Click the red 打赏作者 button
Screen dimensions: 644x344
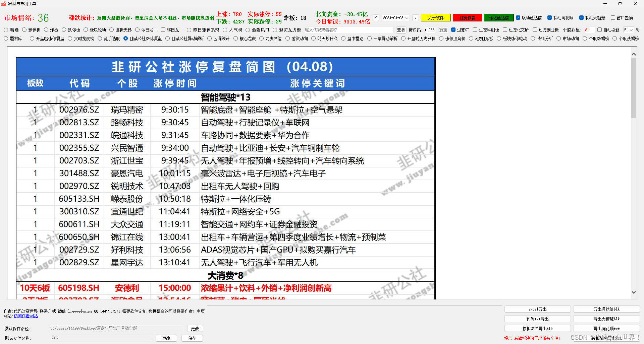click(467, 18)
